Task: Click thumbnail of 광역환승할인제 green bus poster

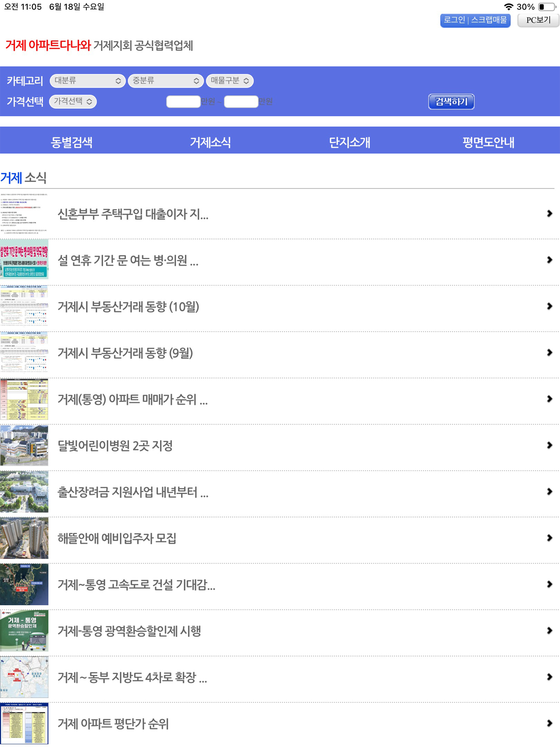Action: click(x=24, y=631)
